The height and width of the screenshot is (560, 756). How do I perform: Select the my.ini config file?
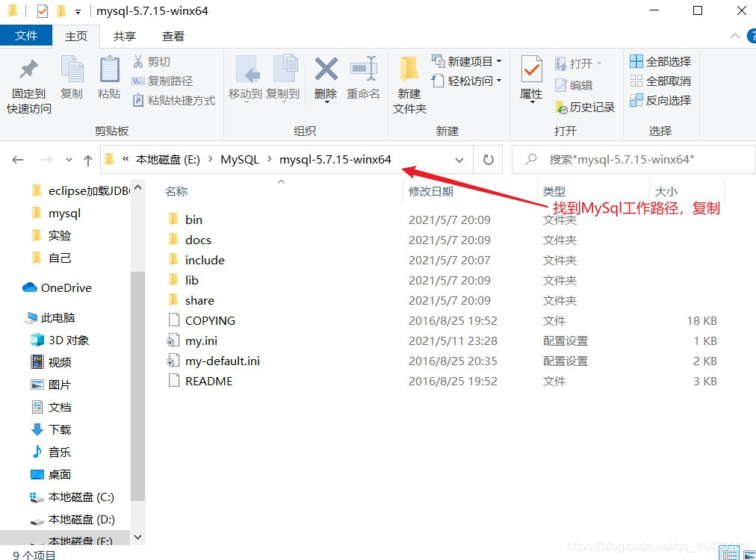click(202, 341)
